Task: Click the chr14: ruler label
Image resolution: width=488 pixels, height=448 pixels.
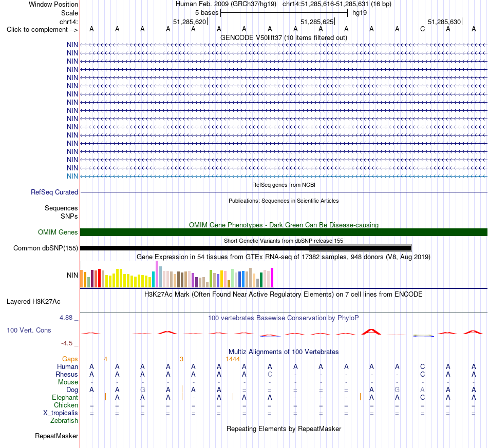Action: (69, 22)
